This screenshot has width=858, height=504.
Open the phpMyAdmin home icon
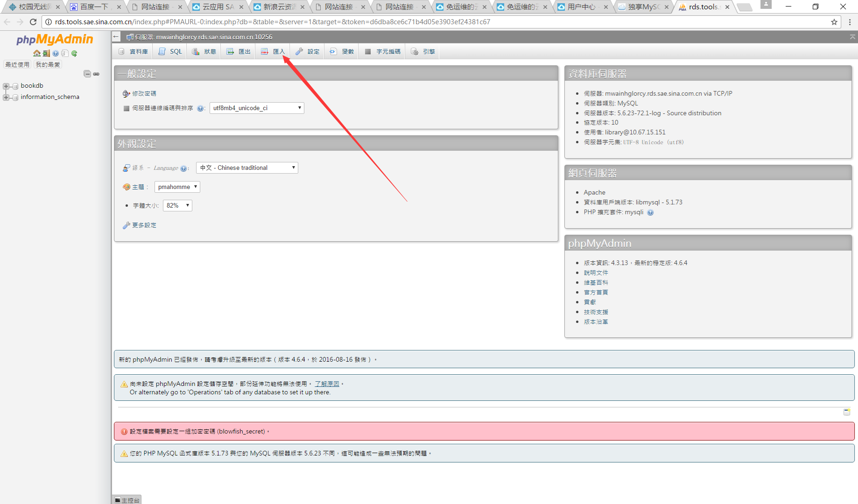37,53
